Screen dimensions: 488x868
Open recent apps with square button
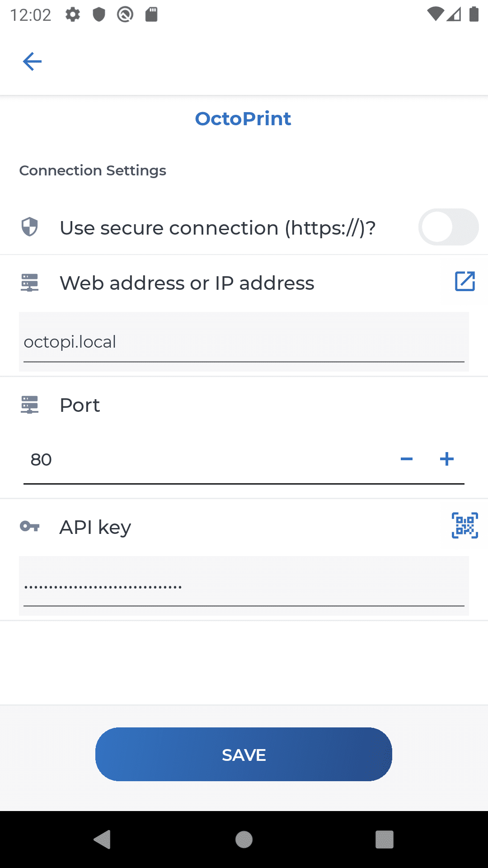(385, 840)
